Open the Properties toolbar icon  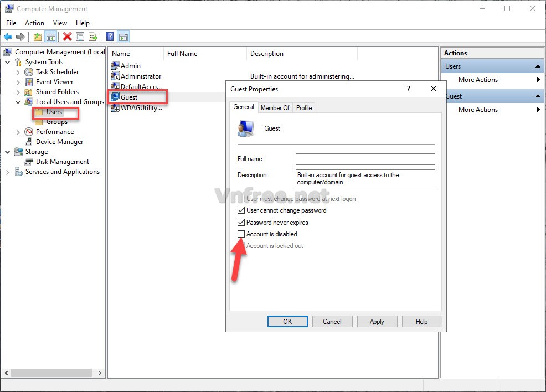(x=80, y=37)
